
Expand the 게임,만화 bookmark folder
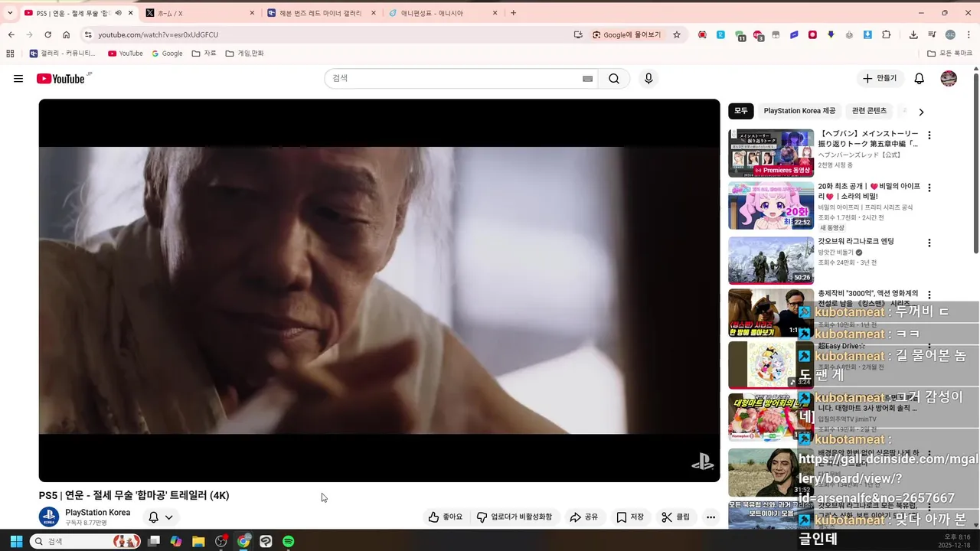(x=245, y=54)
